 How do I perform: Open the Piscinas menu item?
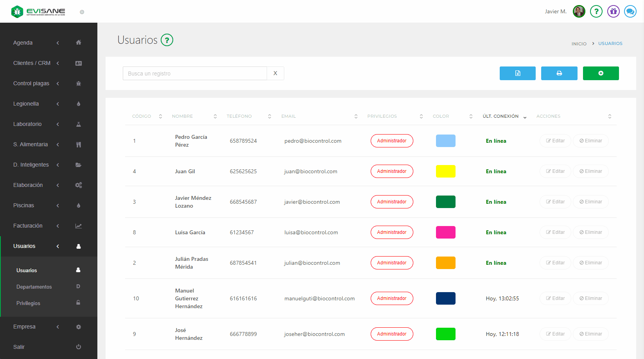48,205
